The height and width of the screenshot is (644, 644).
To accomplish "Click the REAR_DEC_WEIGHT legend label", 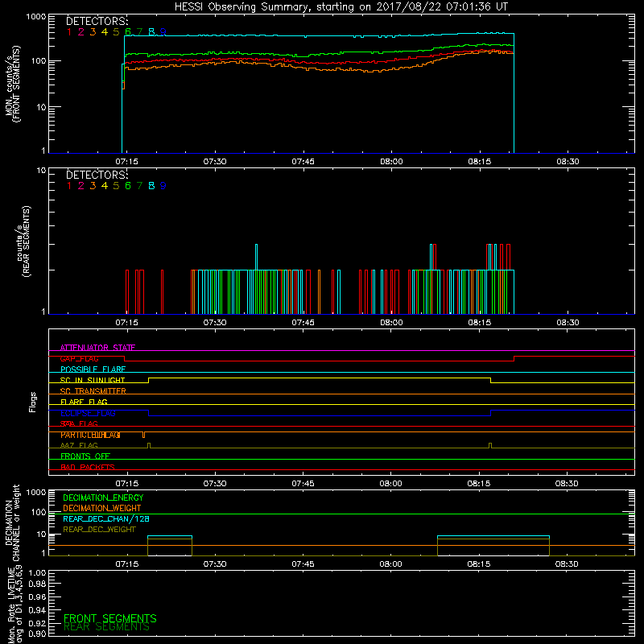I will point(99,530).
